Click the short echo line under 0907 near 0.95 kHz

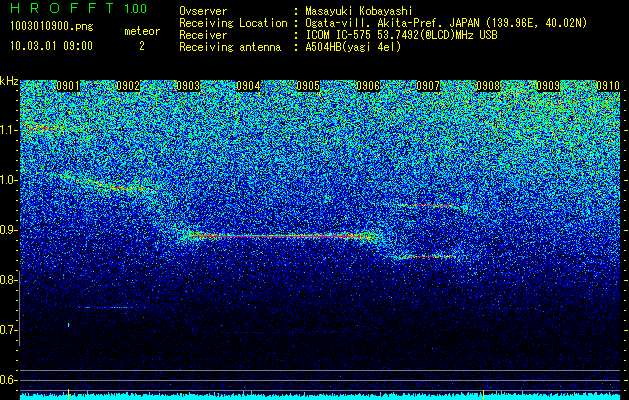coord(428,206)
